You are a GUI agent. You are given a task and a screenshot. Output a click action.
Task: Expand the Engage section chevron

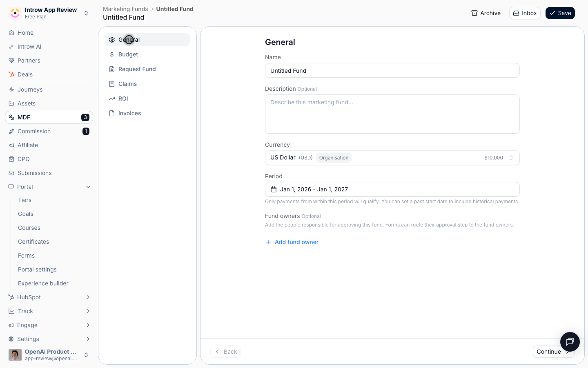point(88,325)
